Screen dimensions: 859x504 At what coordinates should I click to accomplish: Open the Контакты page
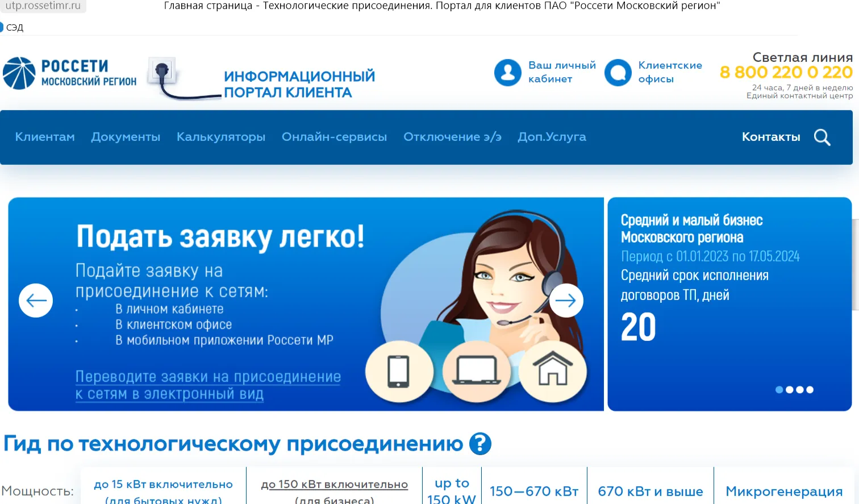[771, 137]
